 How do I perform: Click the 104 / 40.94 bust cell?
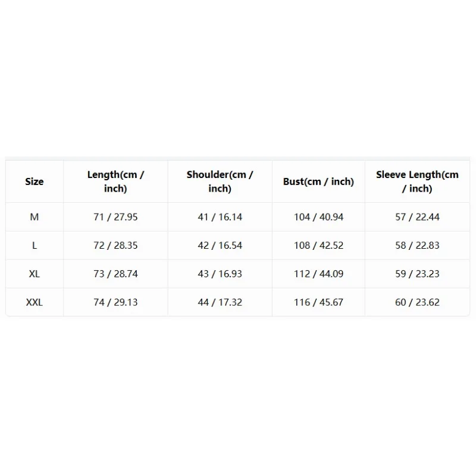point(318,217)
